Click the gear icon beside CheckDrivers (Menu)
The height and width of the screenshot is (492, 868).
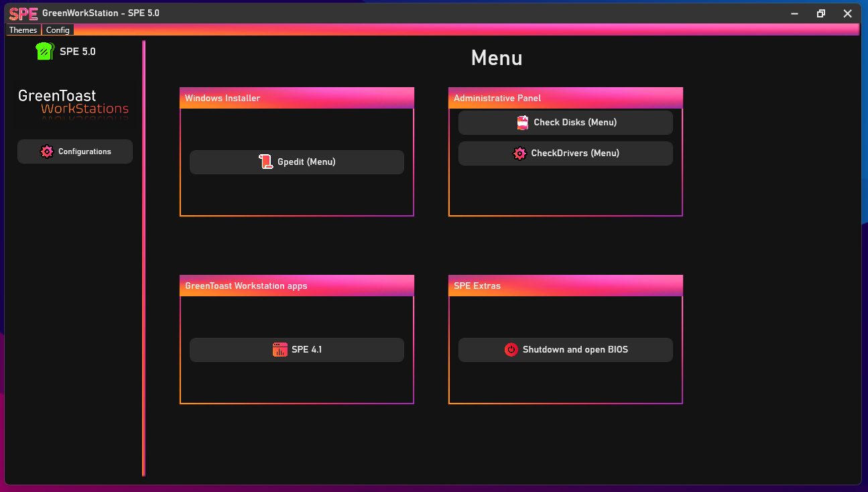click(x=519, y=153)
